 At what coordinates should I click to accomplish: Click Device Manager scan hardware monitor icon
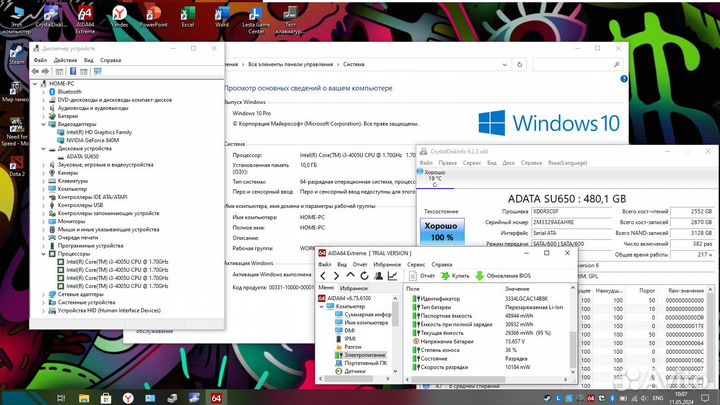coord(97,71)
